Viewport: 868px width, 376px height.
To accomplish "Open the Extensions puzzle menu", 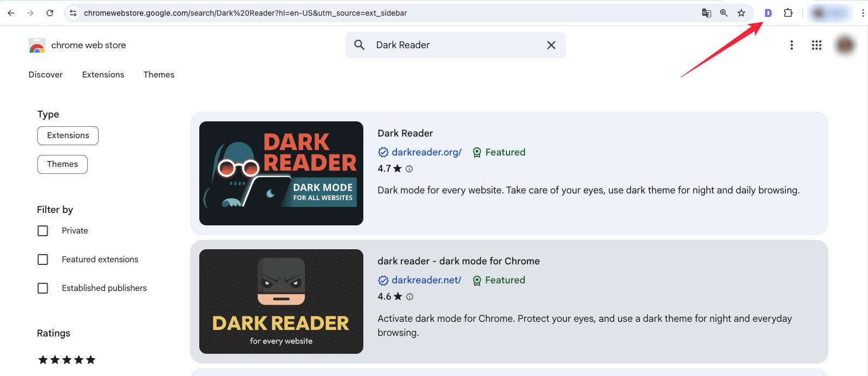I will (788, 13).
